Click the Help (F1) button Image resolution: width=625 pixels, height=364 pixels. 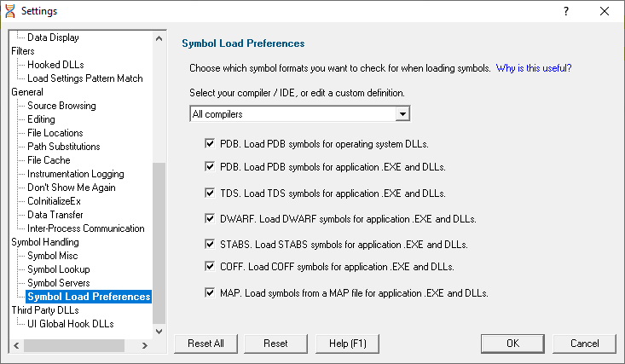click(347, 344)
